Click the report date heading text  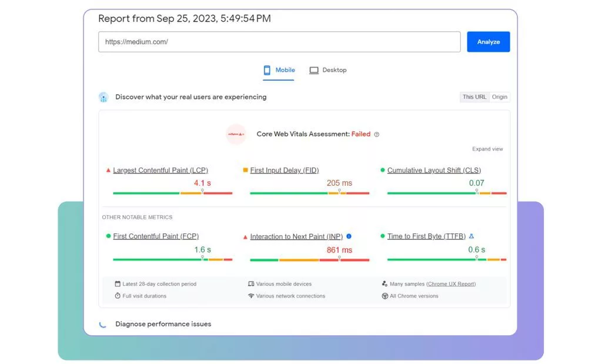pos(185,18)
